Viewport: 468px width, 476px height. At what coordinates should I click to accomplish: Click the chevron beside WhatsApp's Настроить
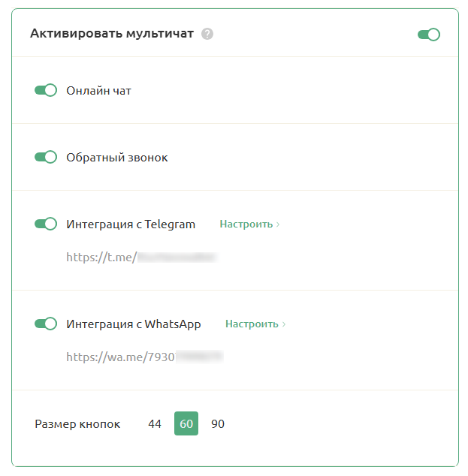click(x=284, y=324)
